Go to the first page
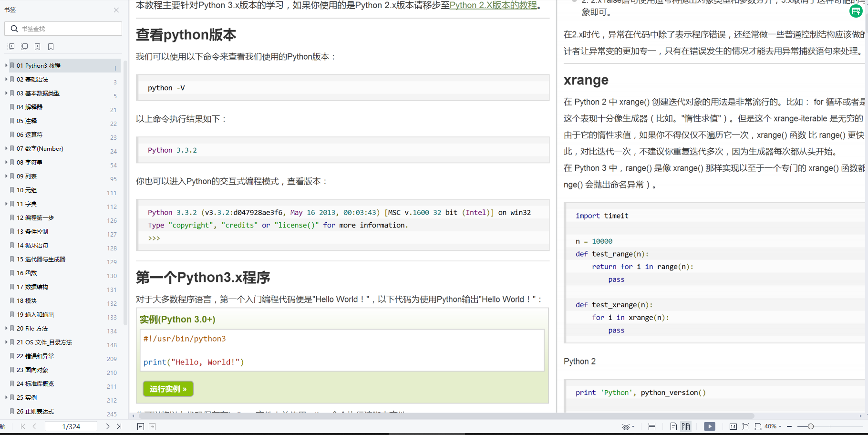 23,426
